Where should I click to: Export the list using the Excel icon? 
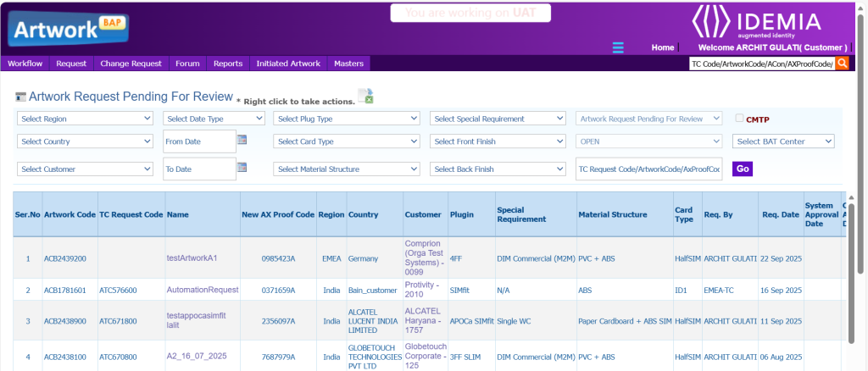pos(365,96)
